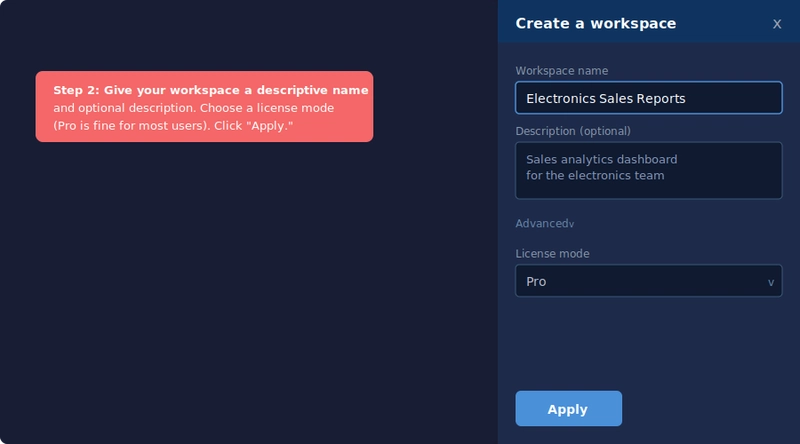The width and height of the screenshot is (800, 444).
Task: Click the chevron beside Advanced
Action: pyautogui.click(x=571, y=224)
